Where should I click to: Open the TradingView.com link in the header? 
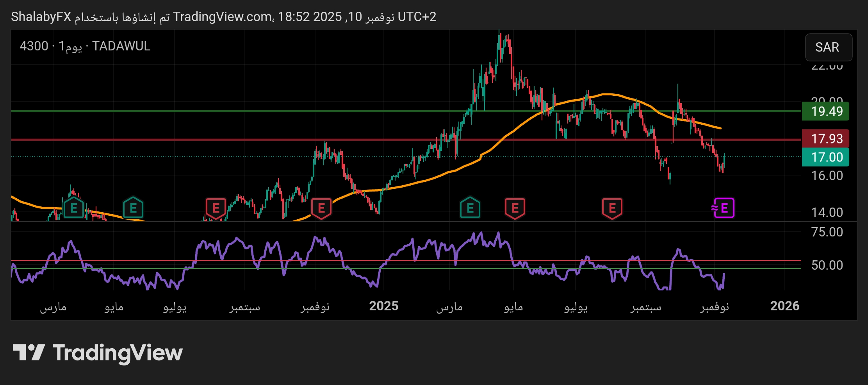coord(223,17)
